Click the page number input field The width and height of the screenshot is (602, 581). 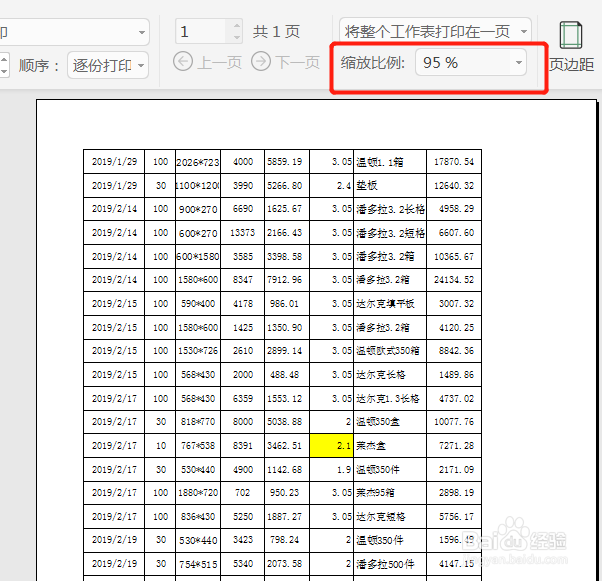click(x=201, y=31)
